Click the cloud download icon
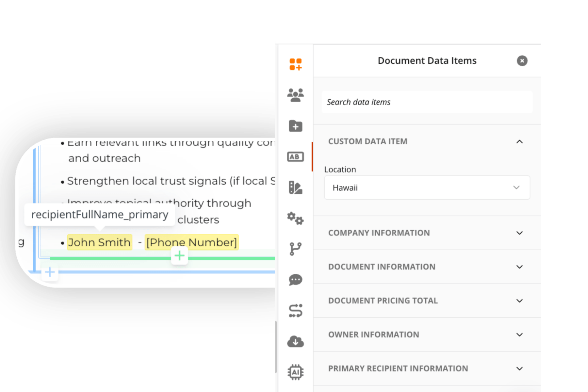This screenshot has height=392, width=588. [295, 341]
